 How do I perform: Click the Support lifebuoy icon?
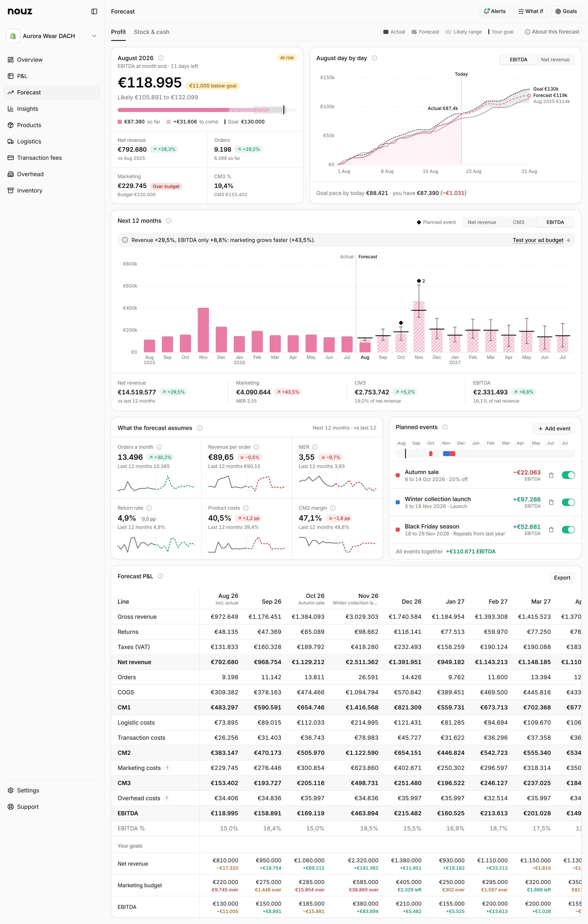[11, 807]
